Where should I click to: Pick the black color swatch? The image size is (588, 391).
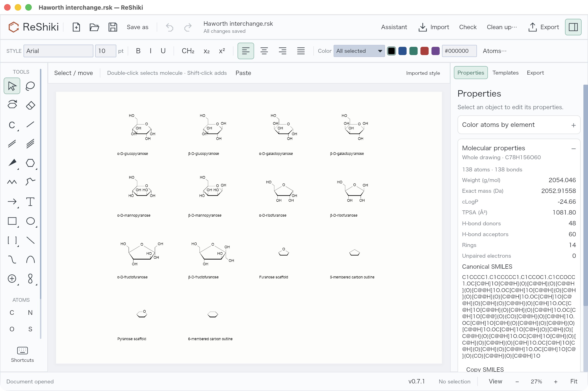tap(391, 51)
